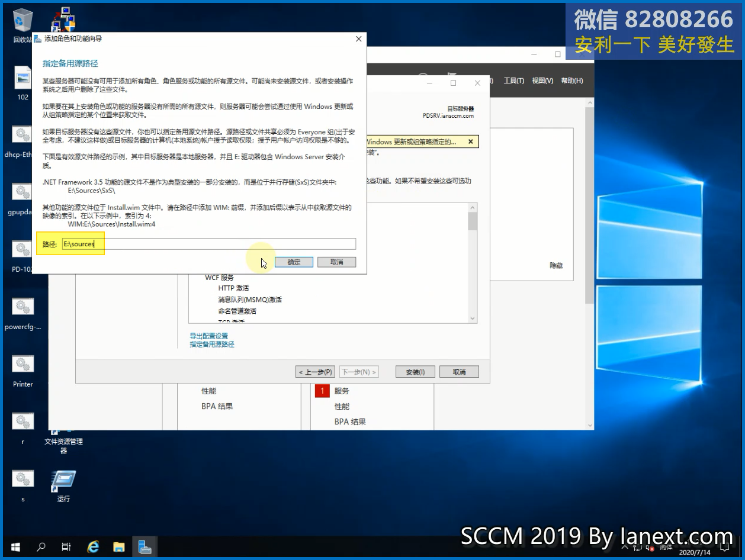Open the 导出配置设置 link
This screenshot has width=745, height=560.
[208, 336]
